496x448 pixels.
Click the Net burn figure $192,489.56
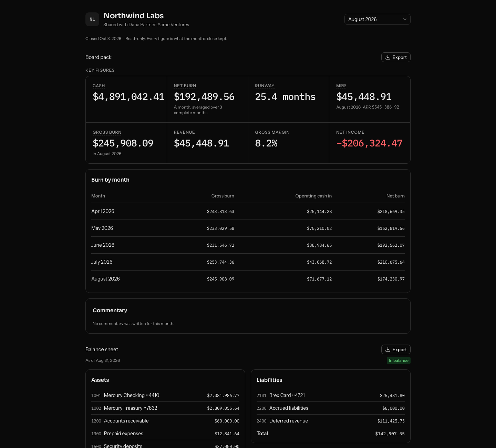coord(204,97)
